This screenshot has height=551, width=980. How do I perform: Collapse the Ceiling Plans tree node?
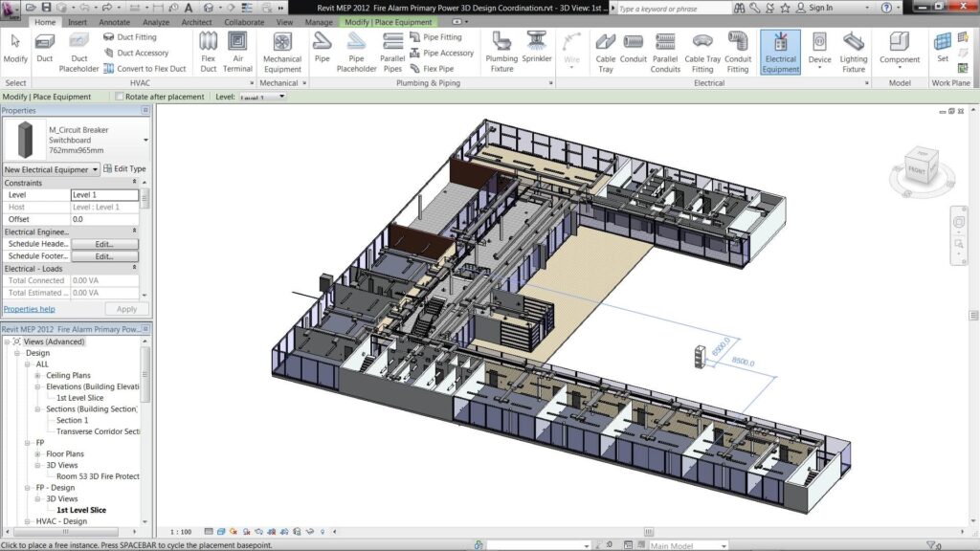[38, 375]
